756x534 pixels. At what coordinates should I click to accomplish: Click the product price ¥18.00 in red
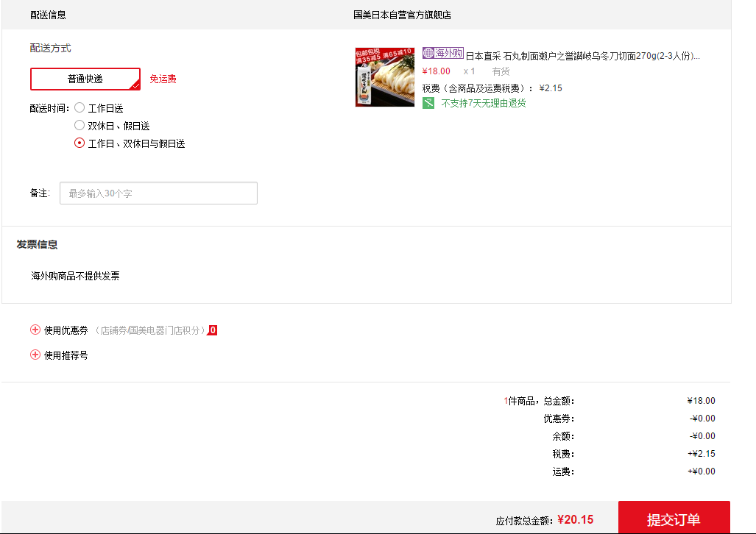437,71
